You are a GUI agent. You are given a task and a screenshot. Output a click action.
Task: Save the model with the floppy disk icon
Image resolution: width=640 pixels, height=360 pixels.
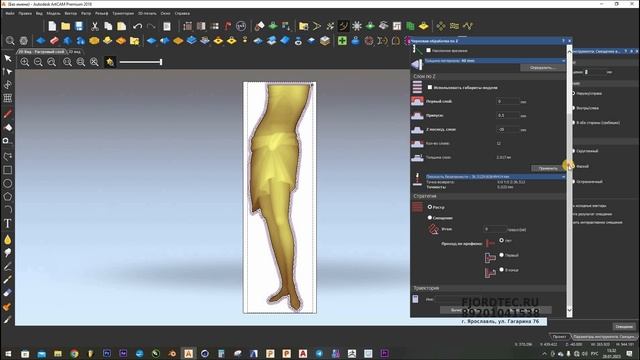(79, 26)
